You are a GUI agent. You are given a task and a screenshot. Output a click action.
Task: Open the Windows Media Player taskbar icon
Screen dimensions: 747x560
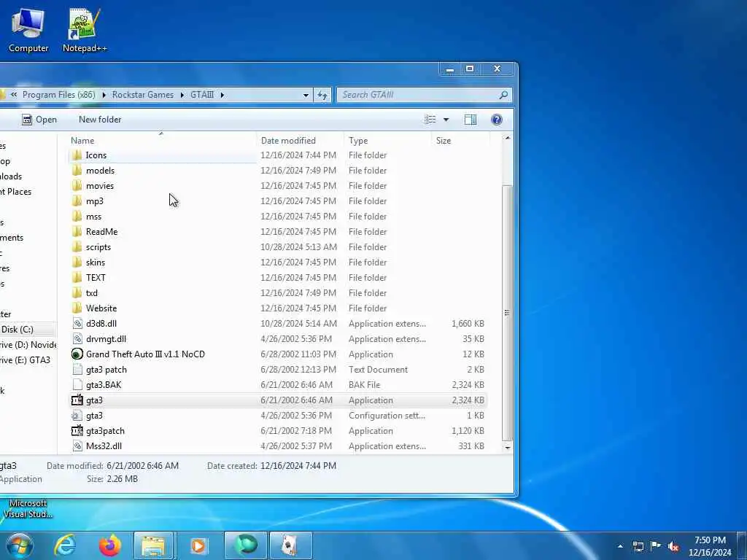coord(198,545)
